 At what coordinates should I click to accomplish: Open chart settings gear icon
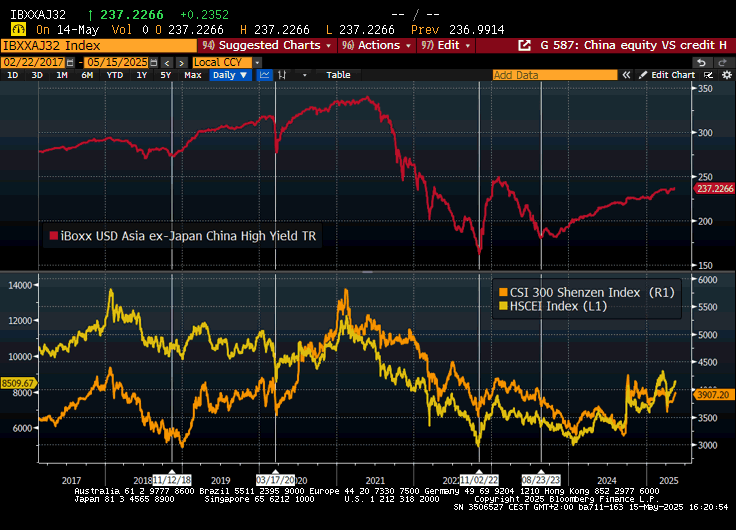727,75
